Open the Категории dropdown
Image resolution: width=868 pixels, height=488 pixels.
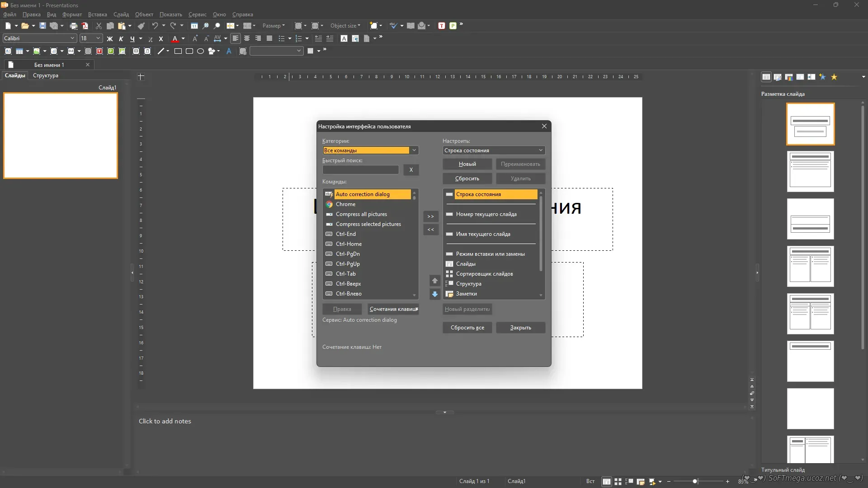click(x=414, y=150)
